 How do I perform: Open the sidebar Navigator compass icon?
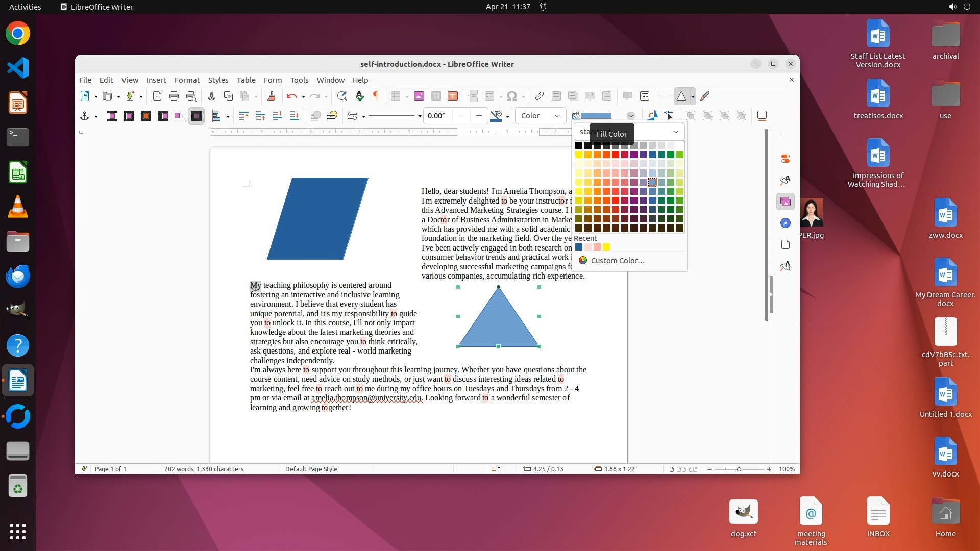(x=786, y=223)
